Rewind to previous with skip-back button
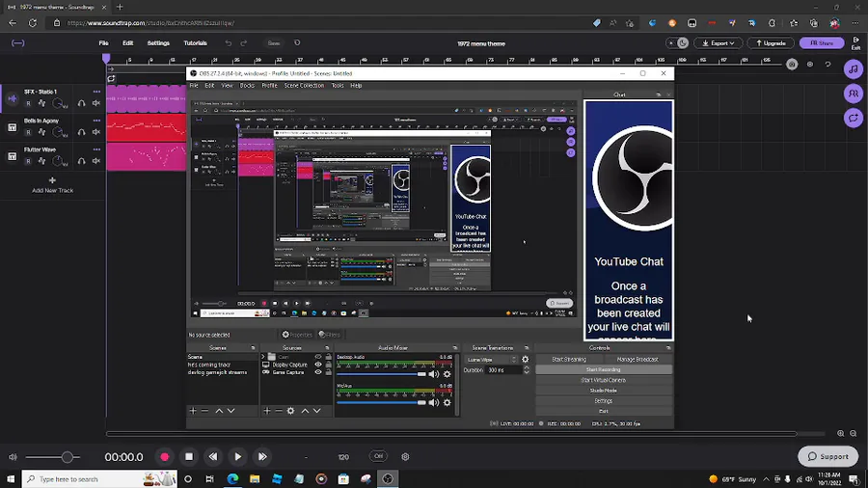 tap(213, 457)
